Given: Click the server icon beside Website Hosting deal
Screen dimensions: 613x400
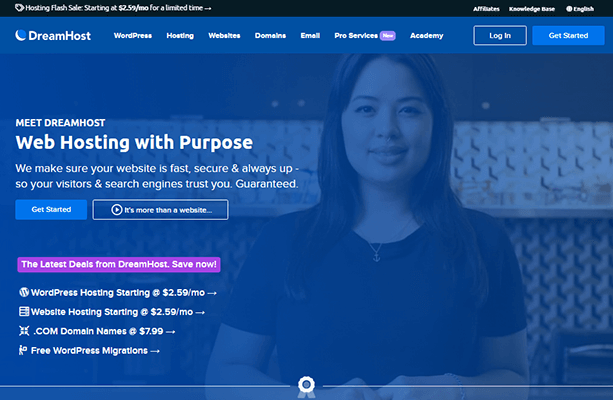Looking at the screenshot, I should (x=24, y=311).
